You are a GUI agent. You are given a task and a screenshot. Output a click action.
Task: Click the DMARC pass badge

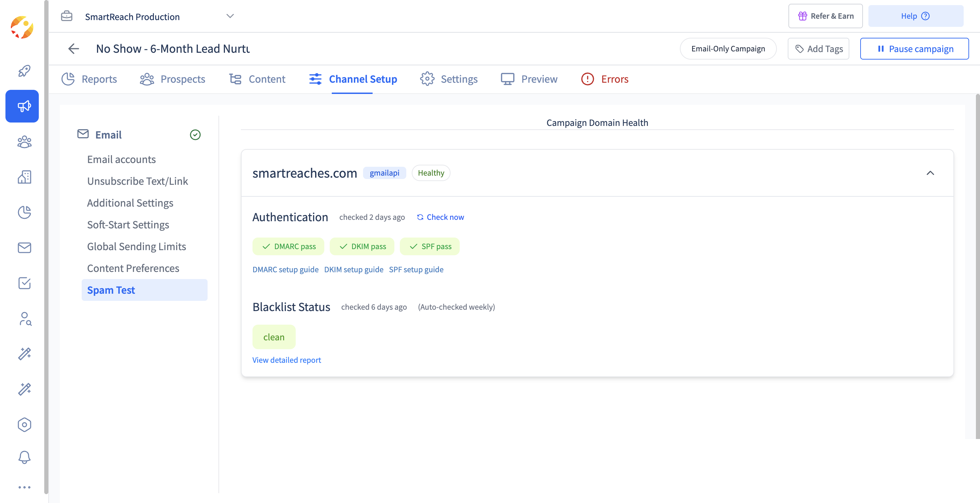pos(288,246)
